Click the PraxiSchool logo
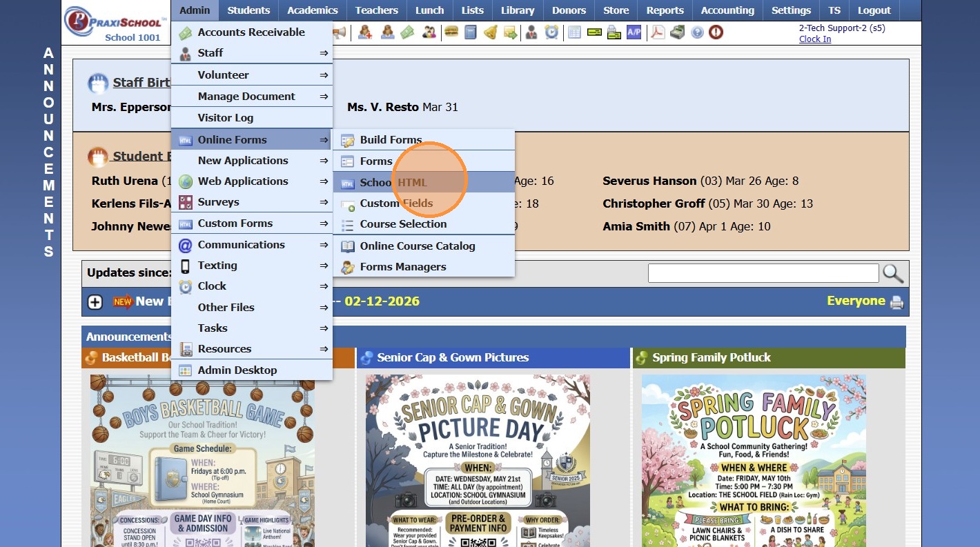This screenshot has height=547, width=980. click(116, 21)
